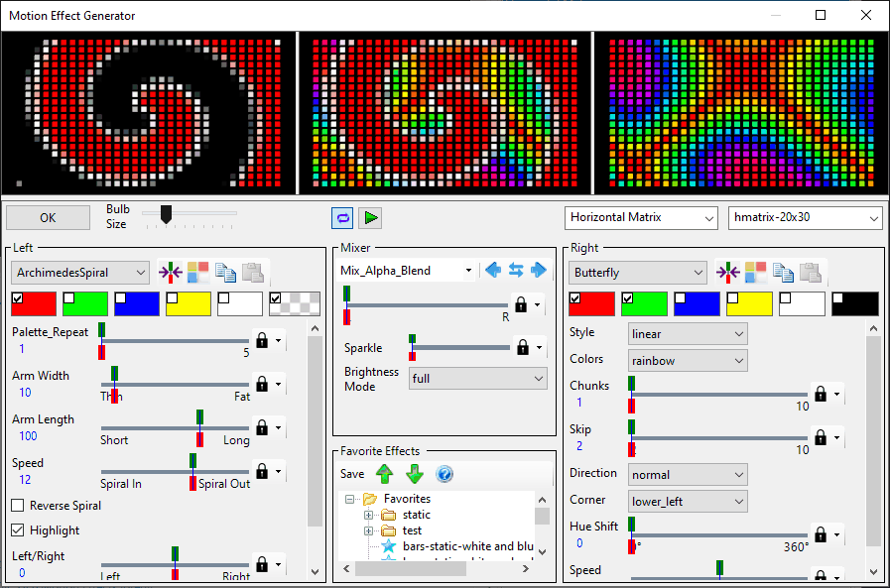Screen dimensions: 890x588
Task: Click Save in Favorite Effects
Action: [x=352, y=474]
